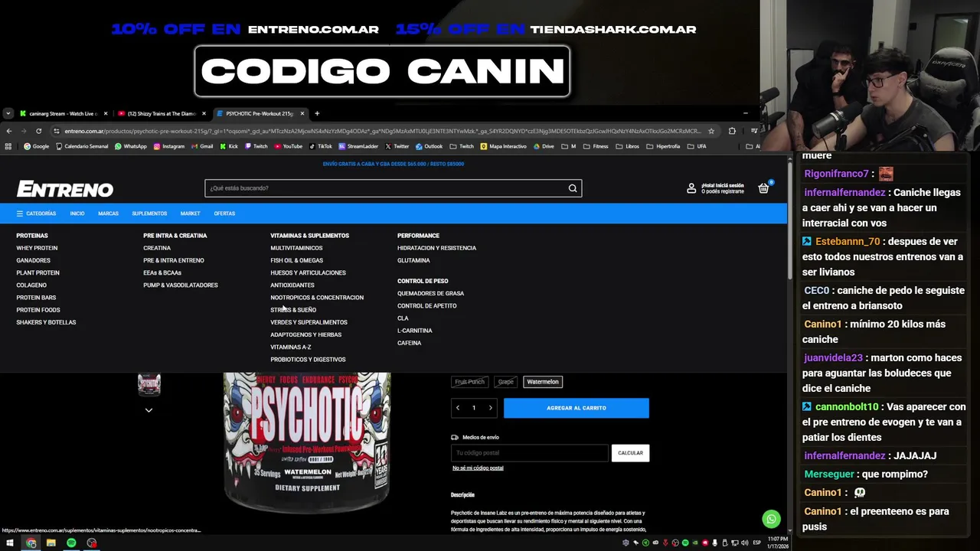
Task: Increase quantity with right arrow
Action: 490,408
